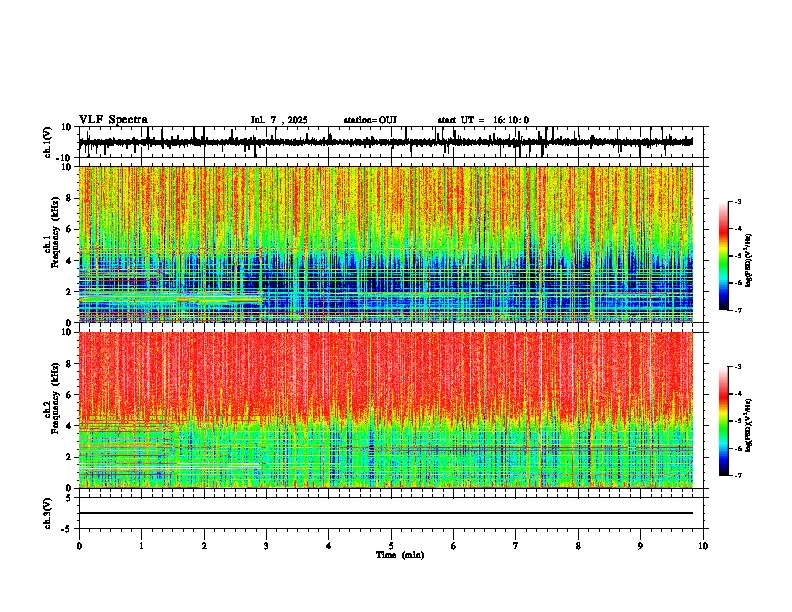Click the log(PSD) label beside ch.1 color bar
792x612 pixels.
click(x=748, y=261)
